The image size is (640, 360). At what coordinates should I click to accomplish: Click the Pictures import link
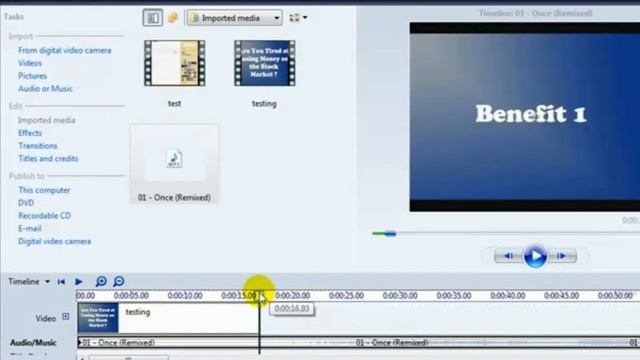coord(32,76)
